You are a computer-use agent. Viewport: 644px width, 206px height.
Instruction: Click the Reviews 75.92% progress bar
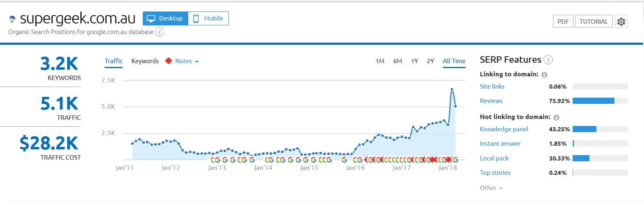(600, 101)
